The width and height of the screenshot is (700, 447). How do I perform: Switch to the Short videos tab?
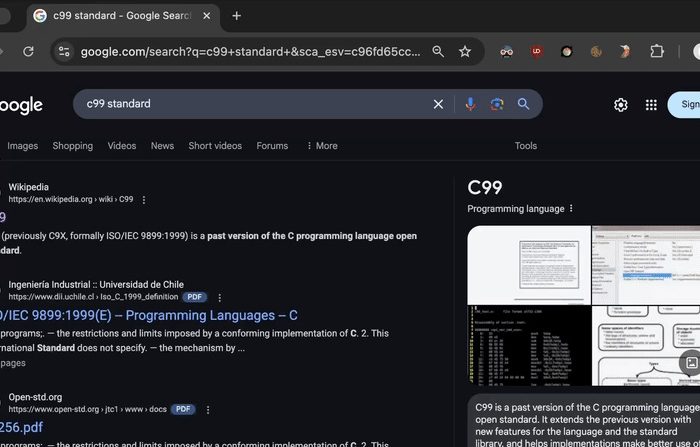pyautogui.click(x=215, y=146)
